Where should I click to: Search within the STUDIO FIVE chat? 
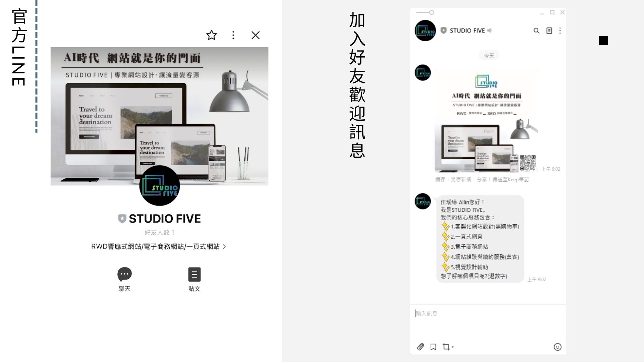click(x=536, y=31)
